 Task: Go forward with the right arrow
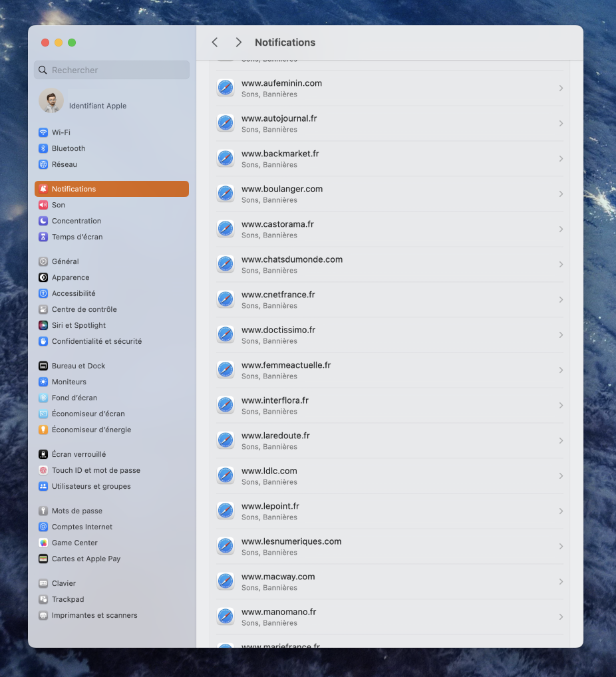point(238,43)
